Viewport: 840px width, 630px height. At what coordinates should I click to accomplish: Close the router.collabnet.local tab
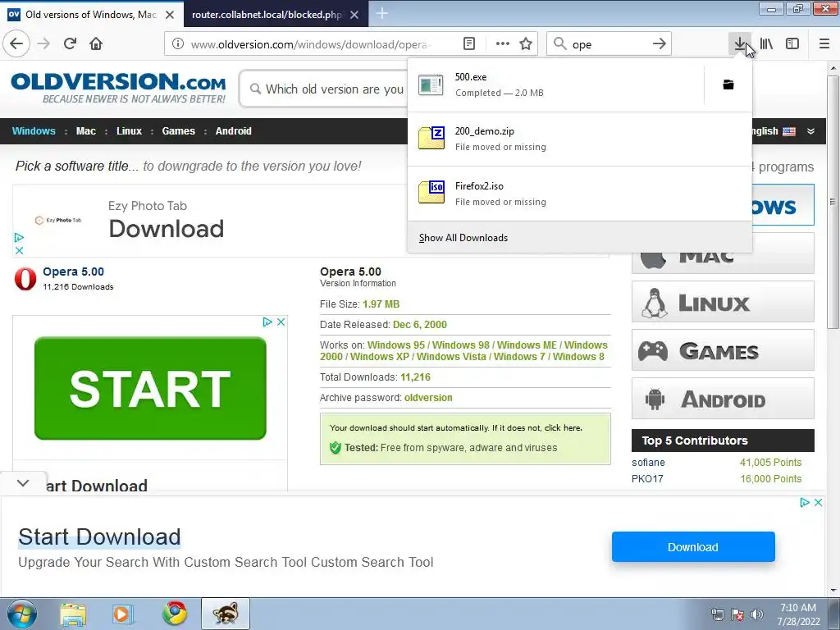(354, 15)
